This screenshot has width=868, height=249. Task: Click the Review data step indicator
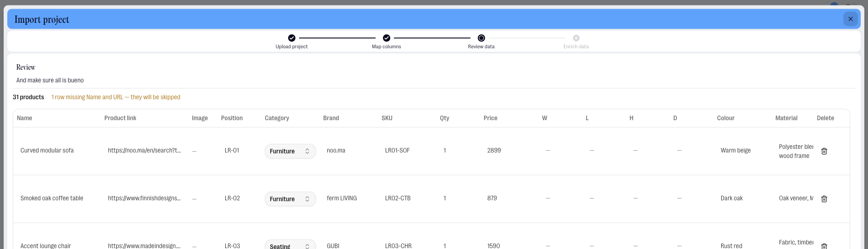(481, 38)
